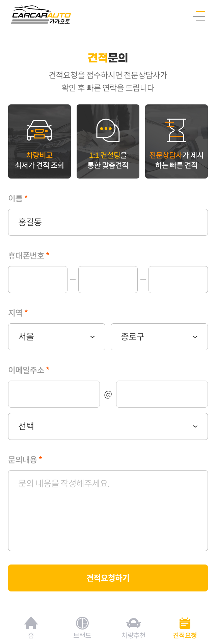216x644 pixels.
Task: Open 차량추천 with the car icon
Action: pyautogui.click(x=134, y=627)
